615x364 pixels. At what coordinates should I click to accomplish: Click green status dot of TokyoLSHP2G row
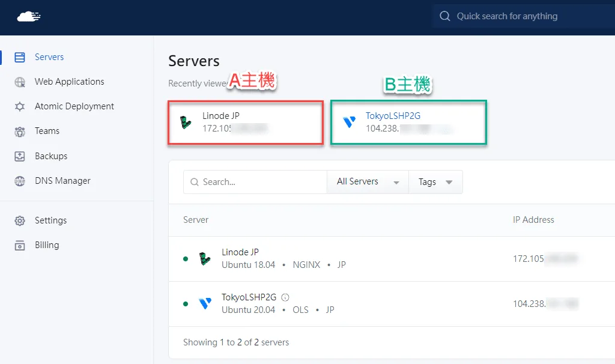coord(186,304)
